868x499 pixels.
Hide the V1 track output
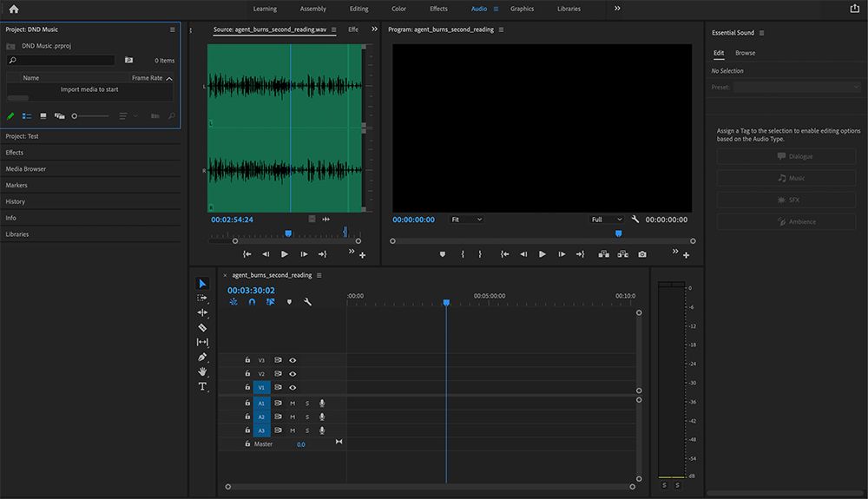[x=293, y=387]
